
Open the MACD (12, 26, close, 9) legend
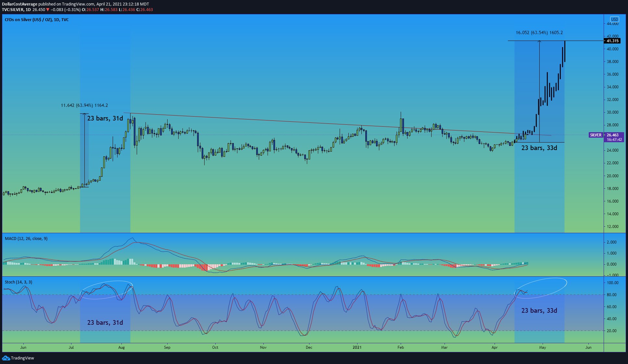26,239
